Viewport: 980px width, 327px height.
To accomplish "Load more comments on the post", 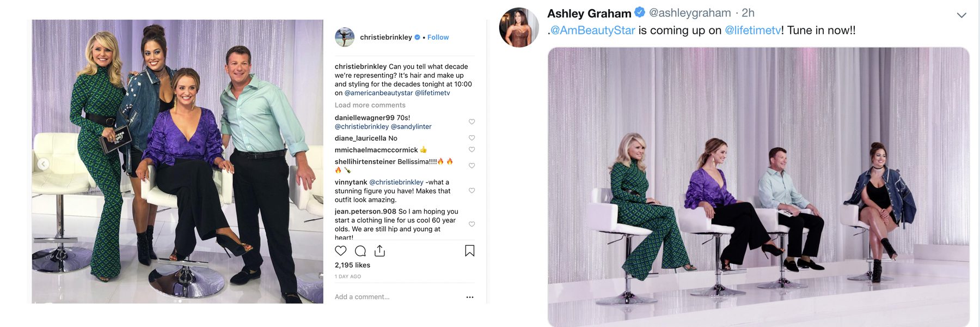I will pos(370,105).
